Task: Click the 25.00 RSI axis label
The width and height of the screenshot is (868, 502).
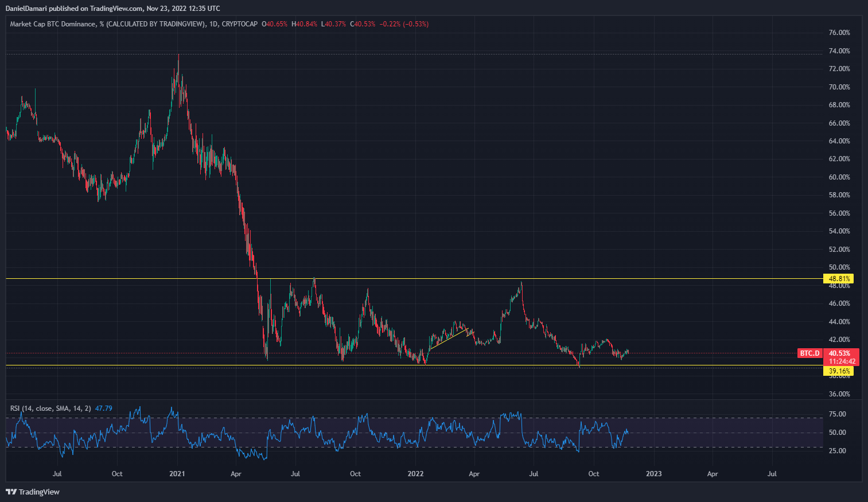Action: tap(838, 451)
